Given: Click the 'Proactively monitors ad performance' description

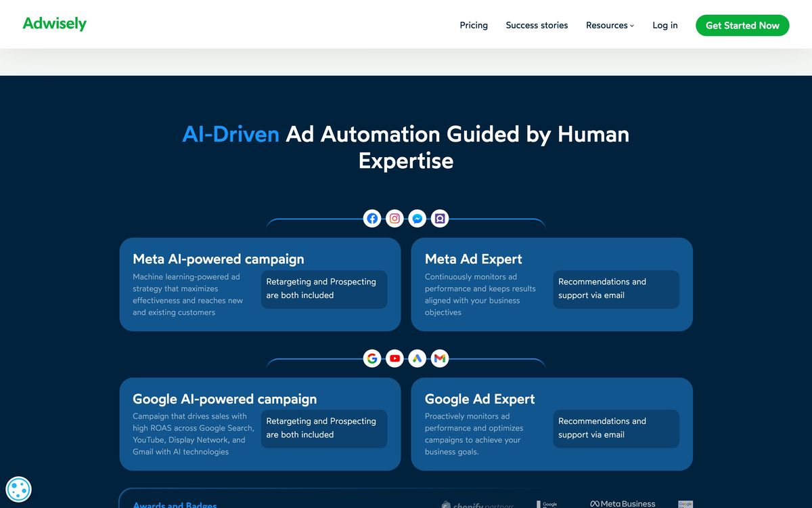Looking at the screenshot, I should click(474, 434).
